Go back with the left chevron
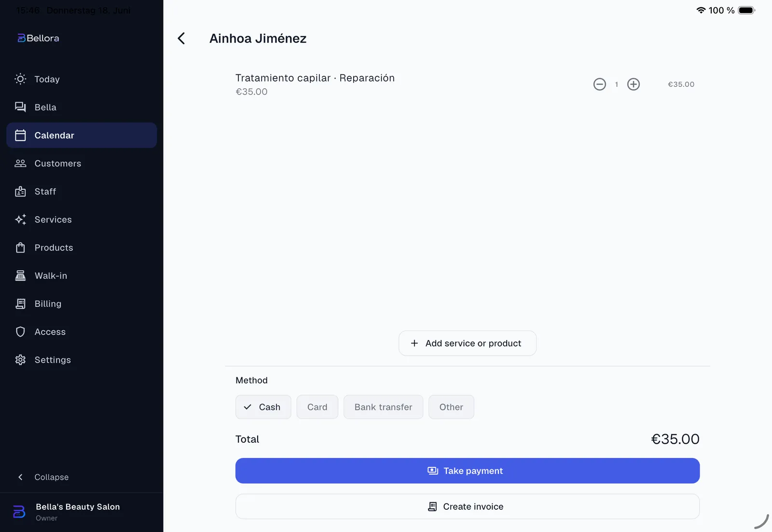Viewport: 772px width, 532px height. click(181, 39)
